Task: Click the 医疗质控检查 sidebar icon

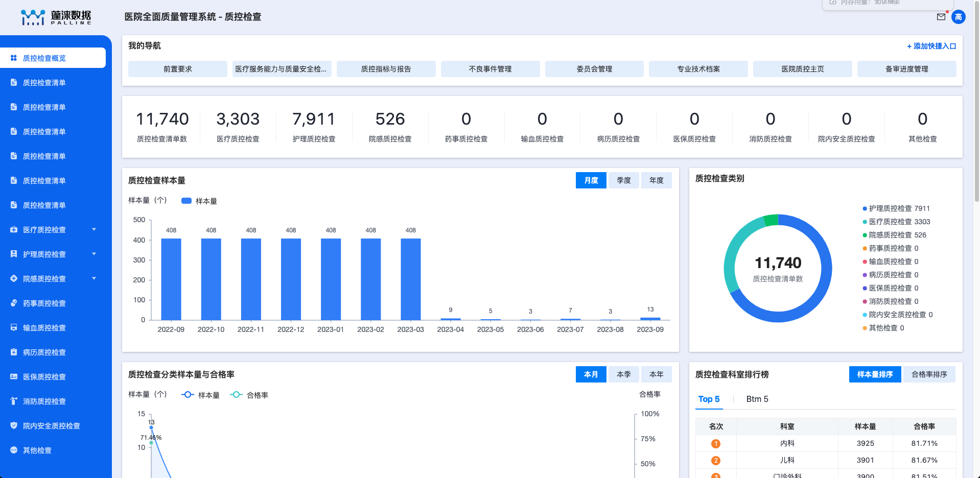Action: click(x=14, y=229)
